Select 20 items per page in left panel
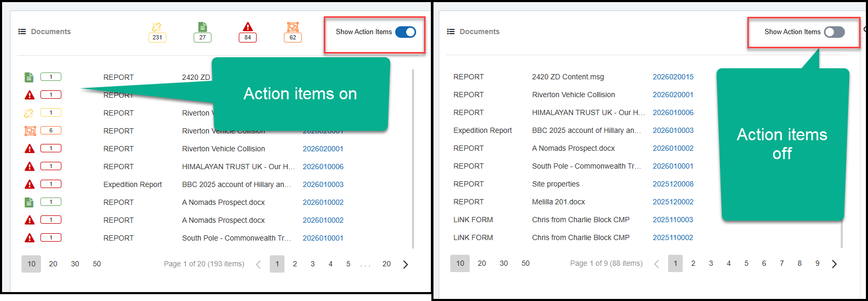The image size is (868, 301). [x=53, y=264]
